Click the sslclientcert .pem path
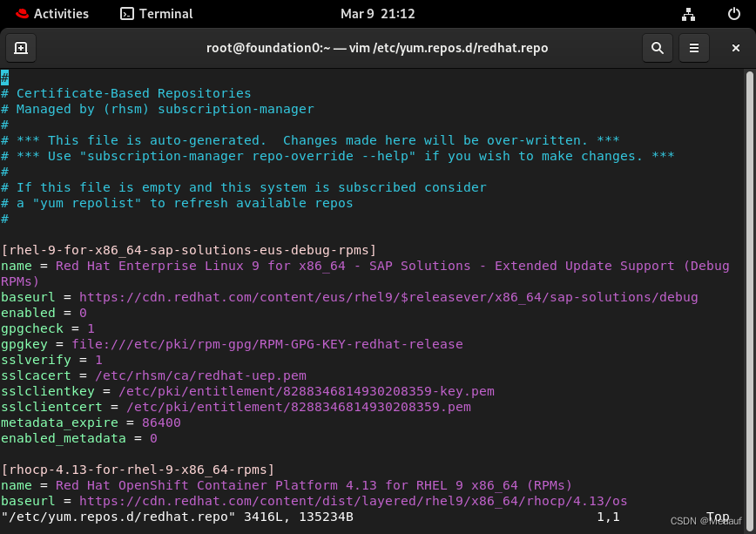The image size is (756, 534). 299,407
